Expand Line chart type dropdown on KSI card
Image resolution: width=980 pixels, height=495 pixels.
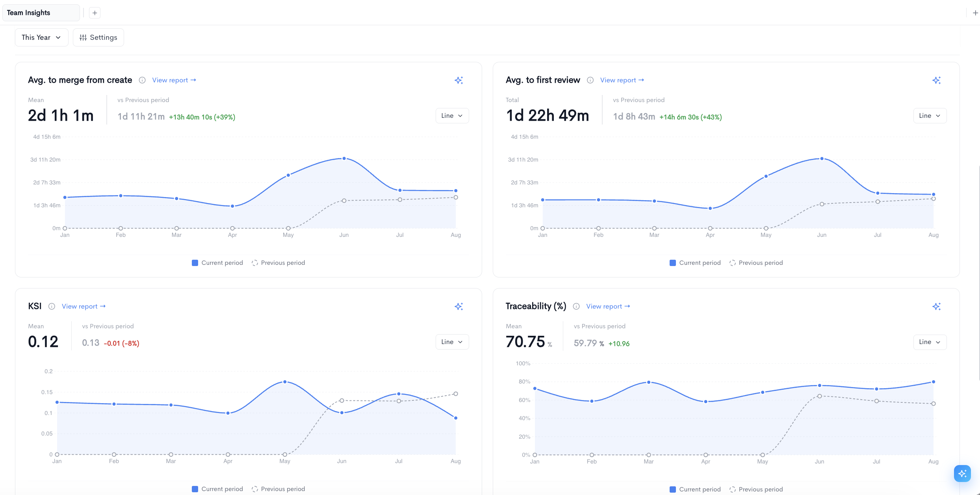[452, 342]
